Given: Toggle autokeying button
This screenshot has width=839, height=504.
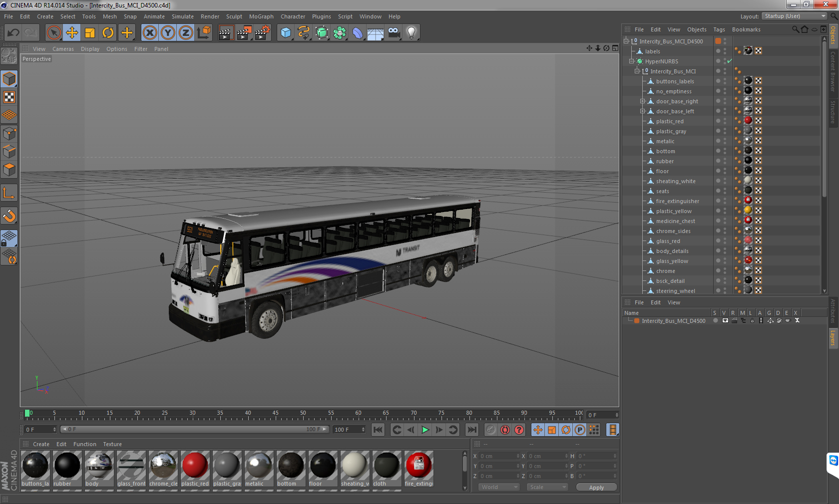Looking at the screenshot, I should tap(505, 430).
